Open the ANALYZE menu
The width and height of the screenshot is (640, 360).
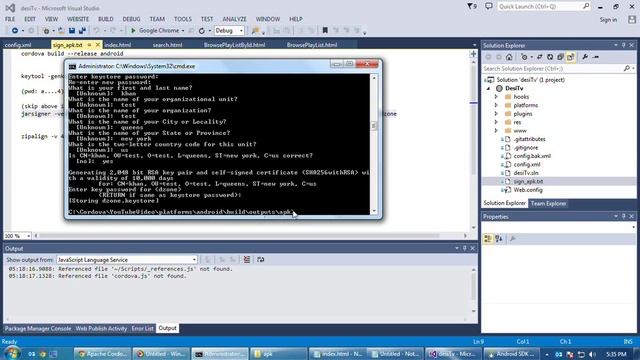coord(234,19)
